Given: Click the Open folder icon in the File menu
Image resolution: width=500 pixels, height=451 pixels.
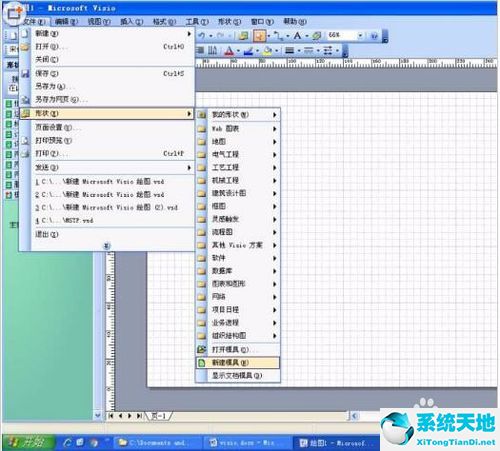Looking at the screenshot, I should tap(25, 47).
